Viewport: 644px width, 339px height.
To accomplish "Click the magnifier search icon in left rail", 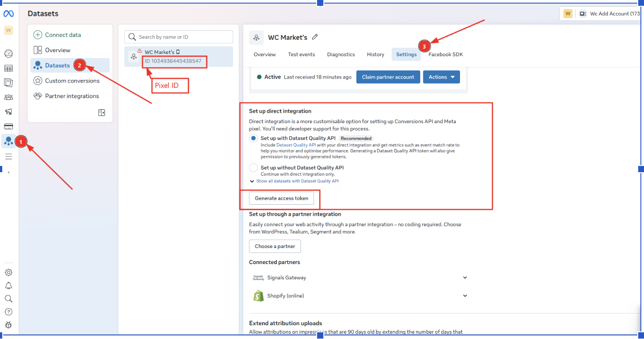I will pyautogui.click(x=8, y=298).
